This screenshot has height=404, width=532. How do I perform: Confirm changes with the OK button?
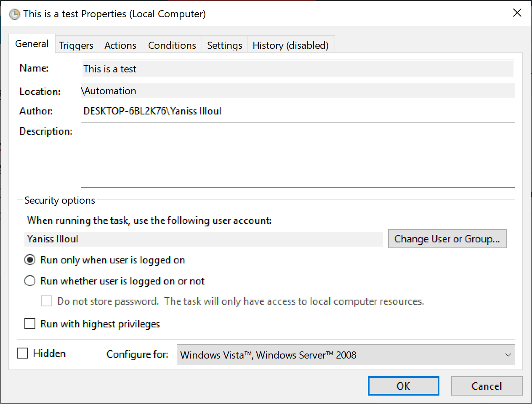click(403, 386)
